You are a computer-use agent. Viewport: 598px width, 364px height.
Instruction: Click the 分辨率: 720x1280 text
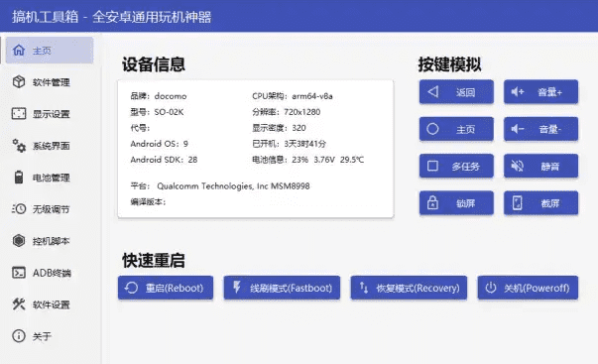pyautogui.click(x=286, y=112)
